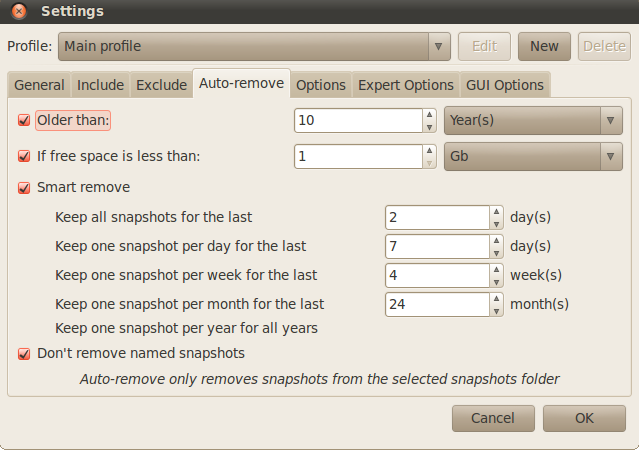The height and width of the screenshot is (450, 639).
Task: Close the Settings window with the red button
Action: [19, 12]
